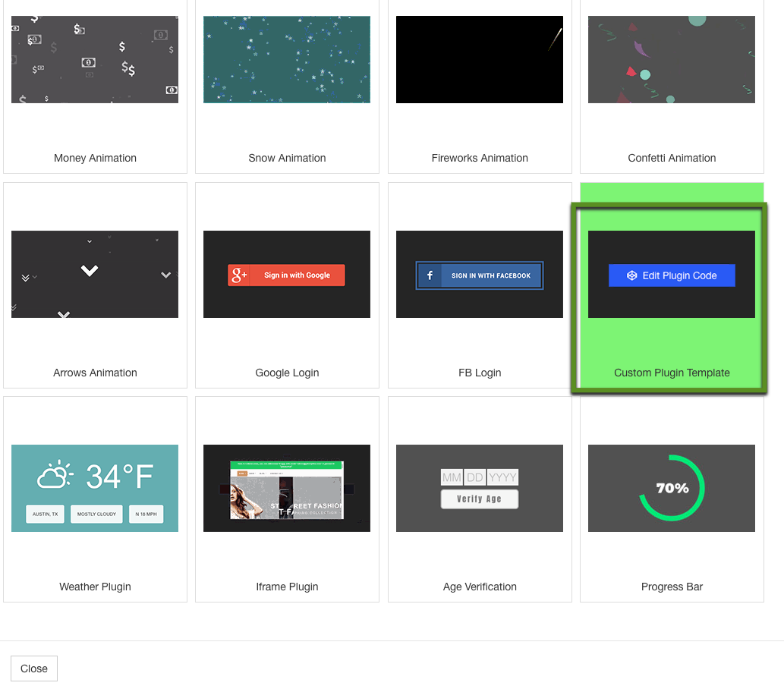
Task: Close the plugin selection dialog
Action: [34, 669]
